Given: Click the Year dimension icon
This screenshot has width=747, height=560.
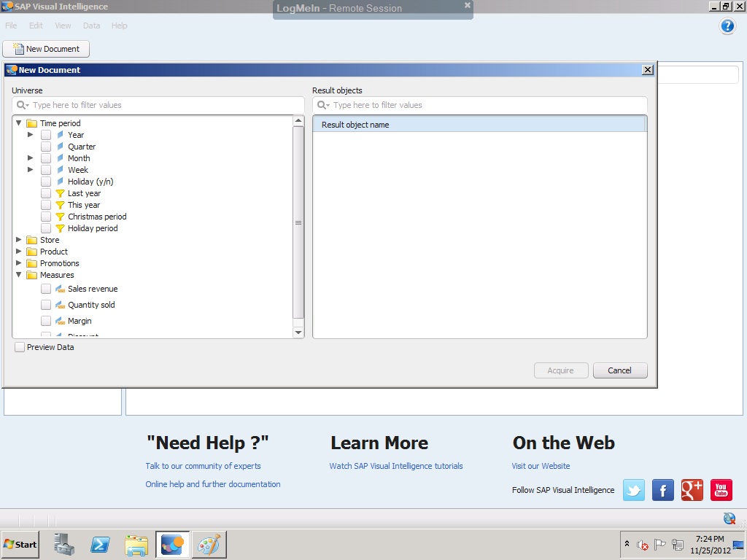Looking at the screenshot, I should pyautogui.click(x=60, y=135).
